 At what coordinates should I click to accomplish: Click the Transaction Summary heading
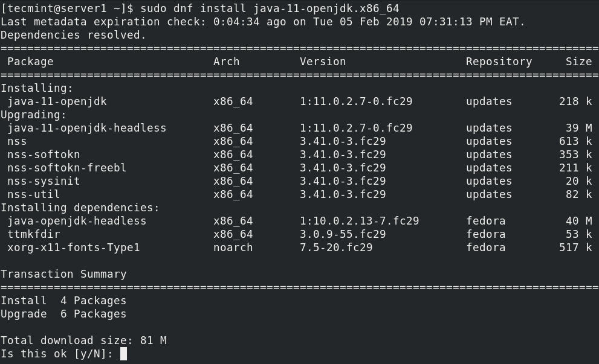(63, 274)
